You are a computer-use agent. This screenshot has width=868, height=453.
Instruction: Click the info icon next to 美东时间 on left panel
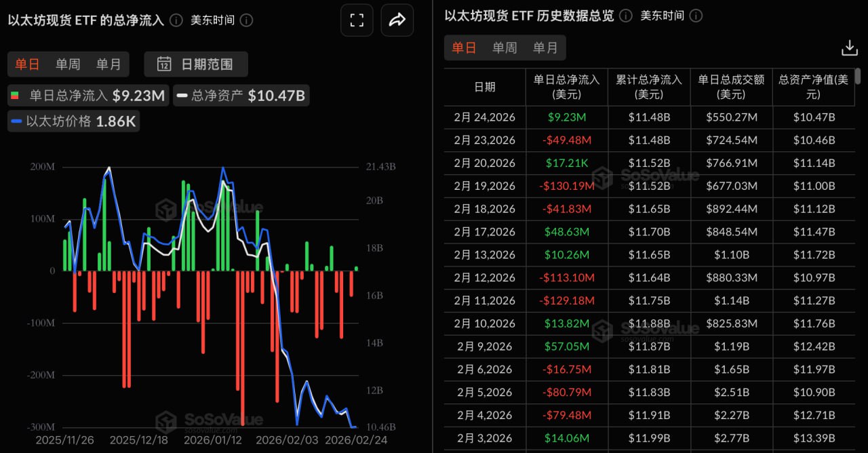coord(245,21)
